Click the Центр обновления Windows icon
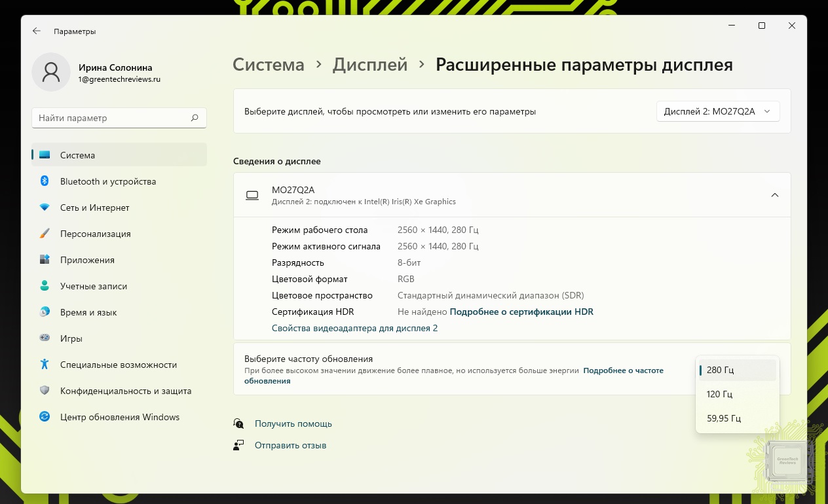This screenshot has width=828, height=504. pos(45,417)
